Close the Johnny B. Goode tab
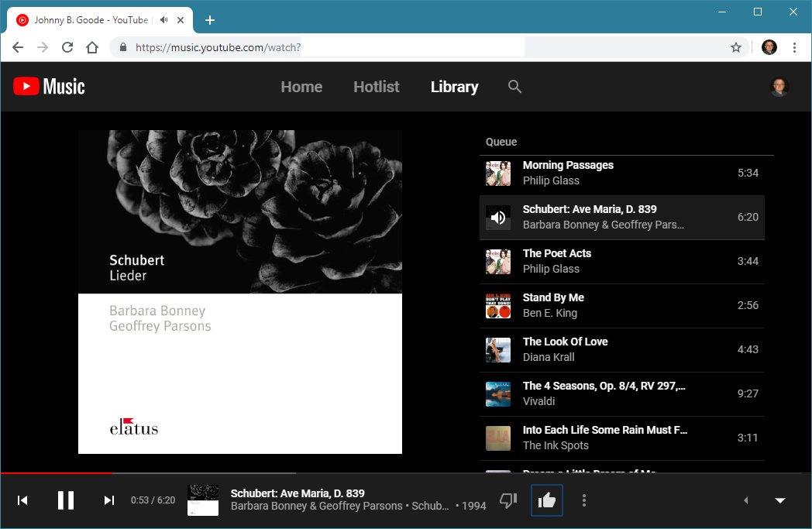Image resolution: width=812 pixels, height=529 pixels. click(181, 20)
